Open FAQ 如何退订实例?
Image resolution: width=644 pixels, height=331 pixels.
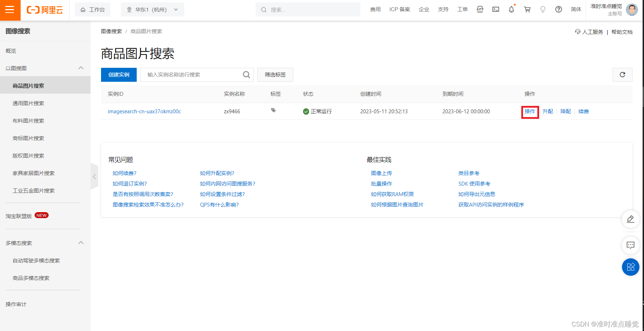click(x=130, y=184)
